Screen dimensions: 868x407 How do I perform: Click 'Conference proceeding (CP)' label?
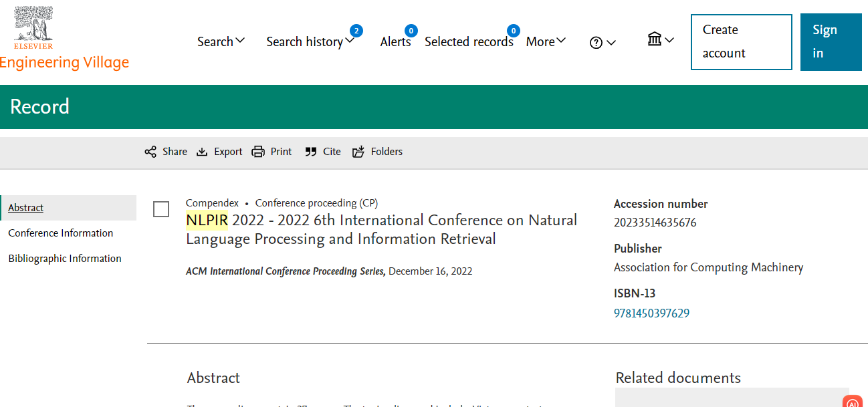[x=316, y=202]
